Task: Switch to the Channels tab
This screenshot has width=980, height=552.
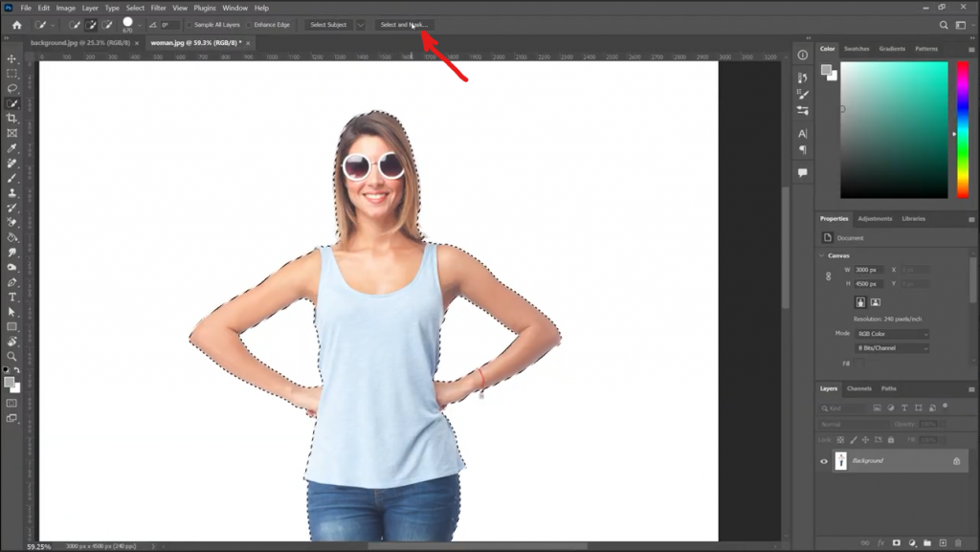Action: coord(858,388)
